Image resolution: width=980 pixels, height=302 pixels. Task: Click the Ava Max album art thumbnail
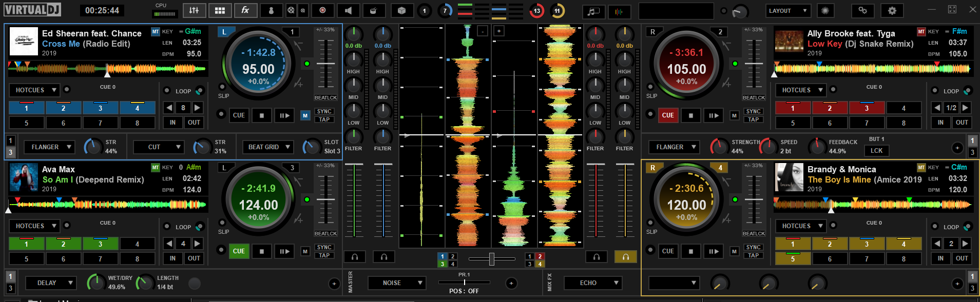tap(24, 177)
